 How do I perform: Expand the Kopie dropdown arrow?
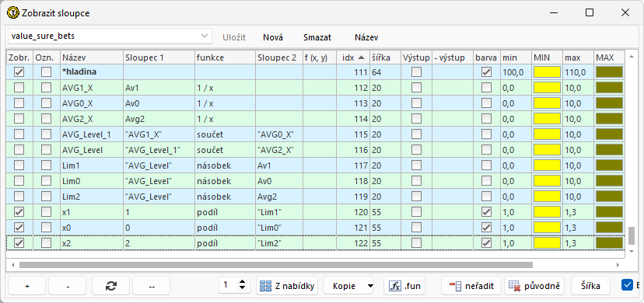(x=370, y=286)
